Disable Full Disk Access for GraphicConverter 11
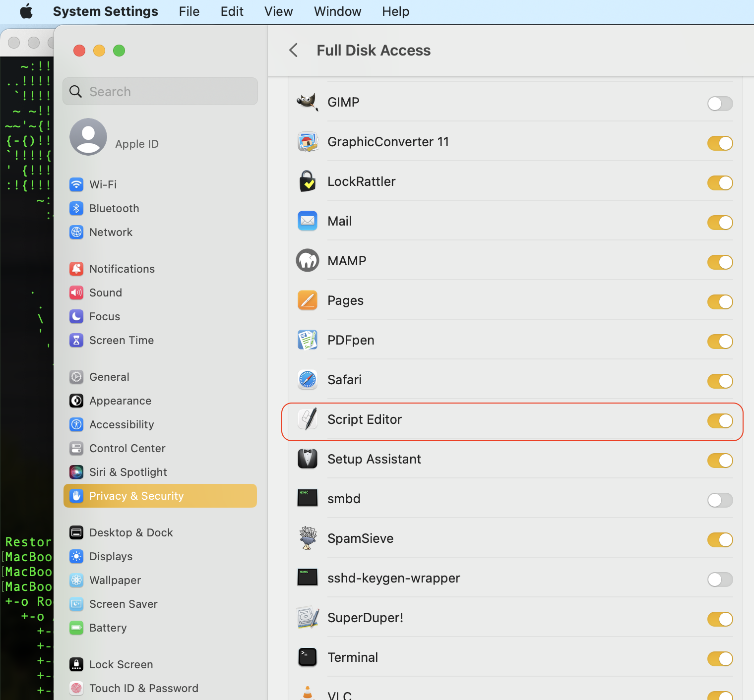754x700 pixels. tap(720, 143)
